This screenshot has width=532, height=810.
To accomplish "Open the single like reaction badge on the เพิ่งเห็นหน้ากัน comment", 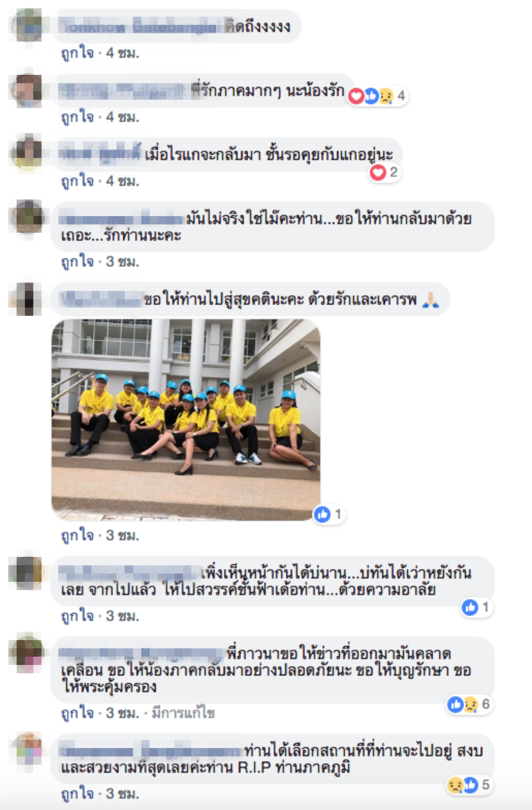I will click(476, 608).
